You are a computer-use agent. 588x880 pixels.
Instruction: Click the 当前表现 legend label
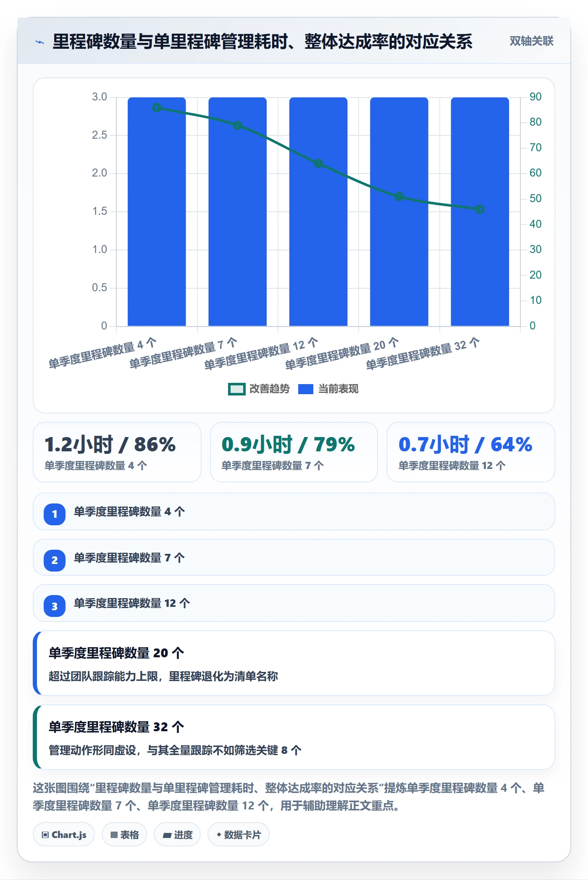pyautogui.click(x=338, y=389)
